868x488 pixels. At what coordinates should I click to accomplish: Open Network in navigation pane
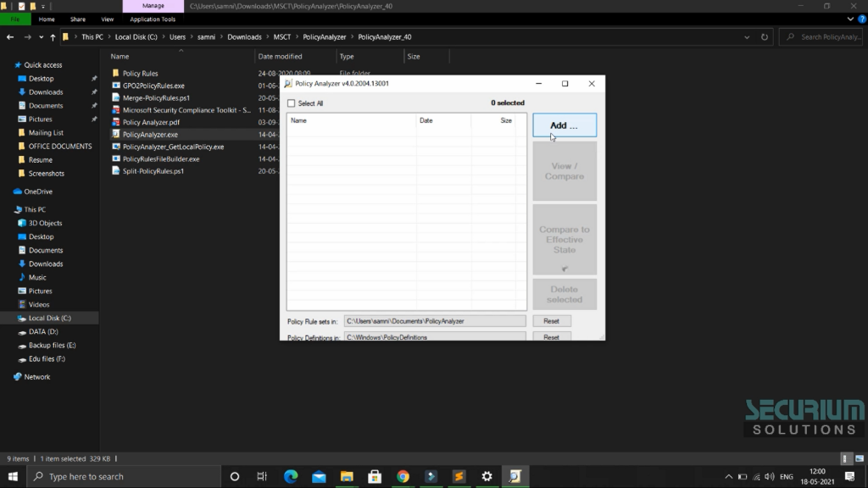click(36, 377)
